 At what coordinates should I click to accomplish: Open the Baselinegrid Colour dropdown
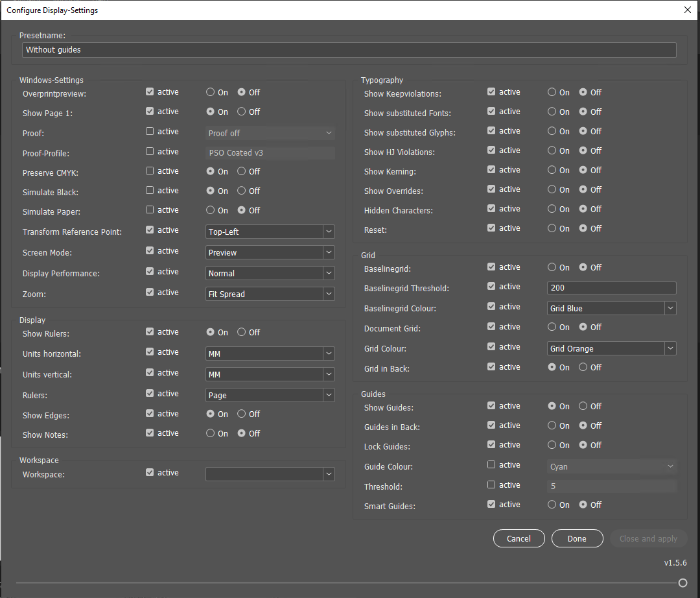(611, 308)
